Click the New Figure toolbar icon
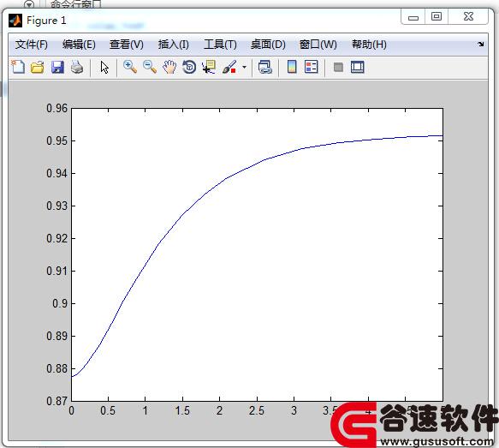 point(18,67)
